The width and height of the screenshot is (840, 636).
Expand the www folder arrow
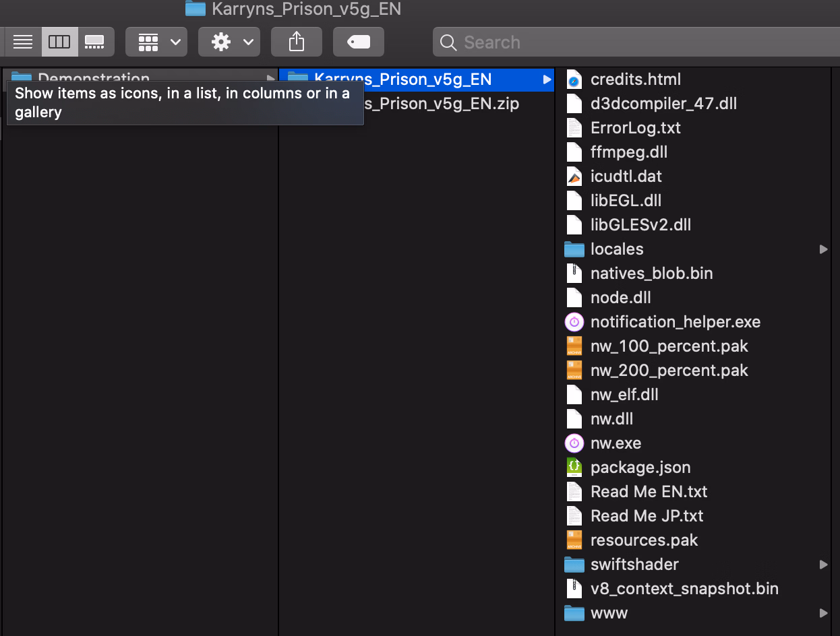[823, 613]
